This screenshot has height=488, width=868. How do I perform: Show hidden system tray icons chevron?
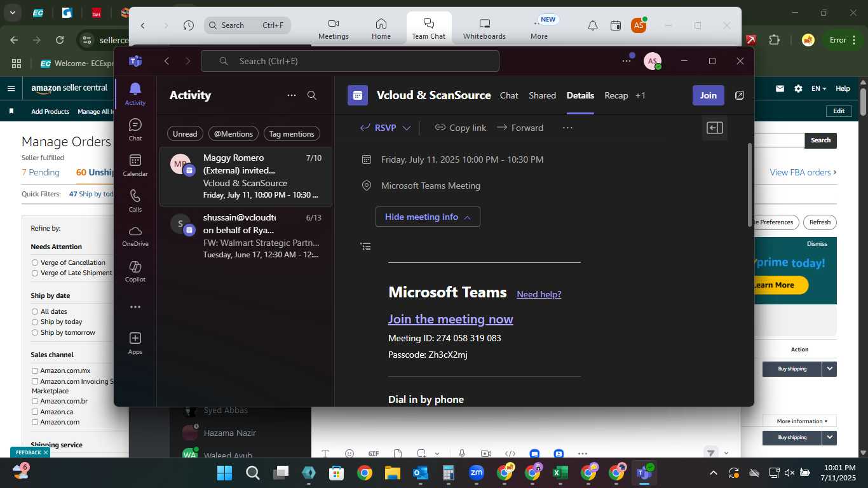(713, 473)
